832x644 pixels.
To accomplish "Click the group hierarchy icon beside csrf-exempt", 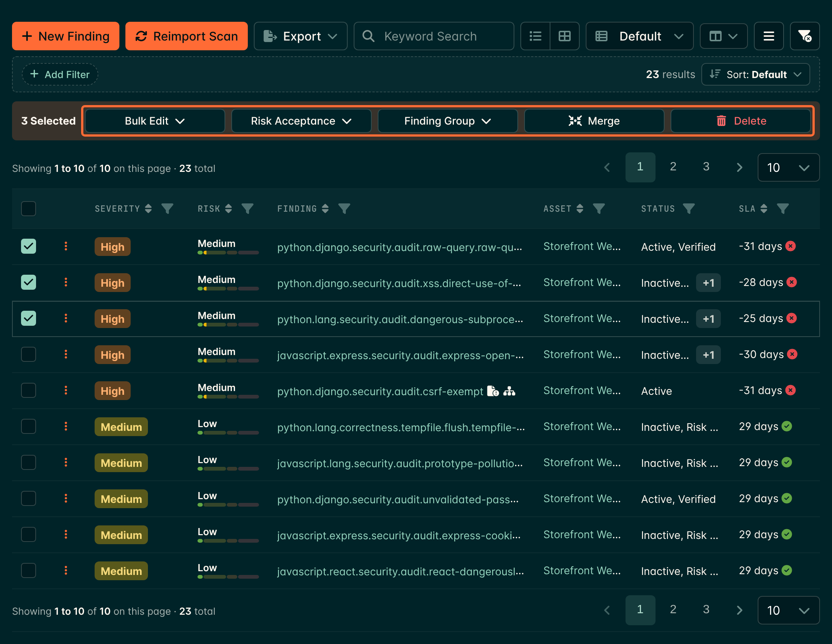I will (x=509, y=391).
